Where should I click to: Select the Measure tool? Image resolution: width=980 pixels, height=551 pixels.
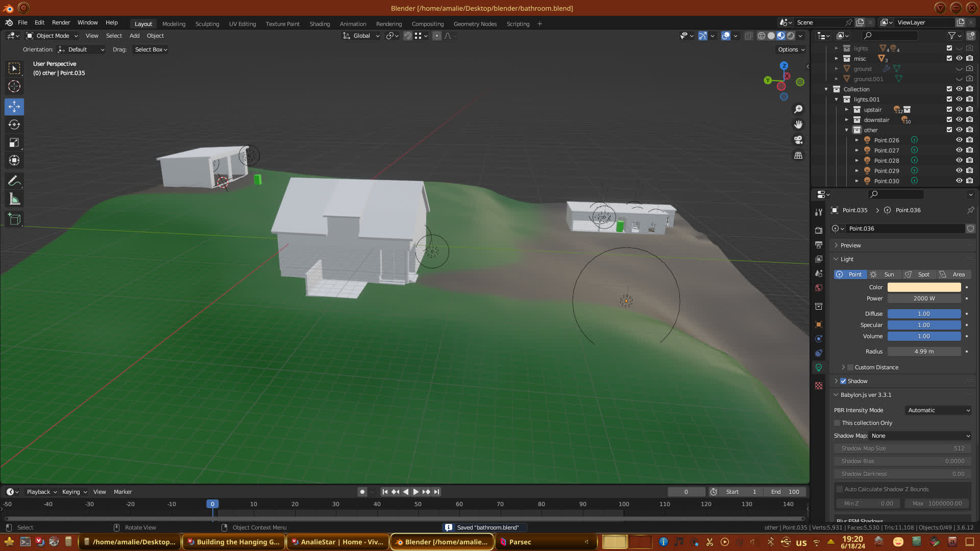point(14,199)
